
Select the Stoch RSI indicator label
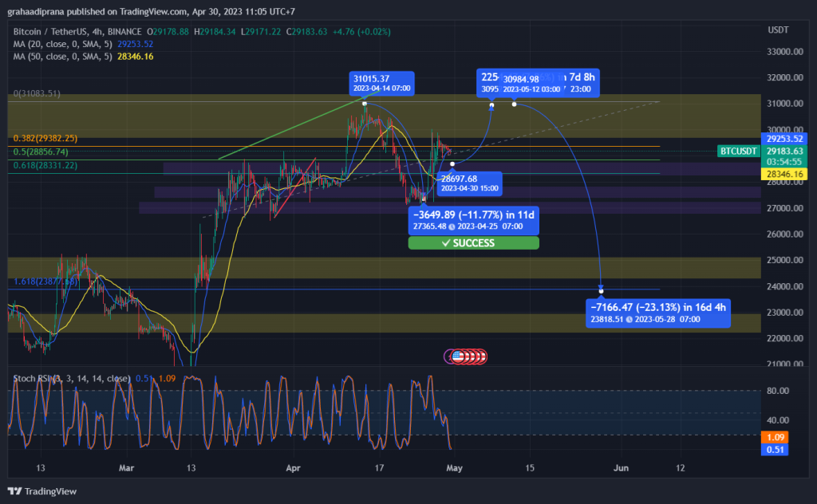pyautogui.click(x=71, y=379)
